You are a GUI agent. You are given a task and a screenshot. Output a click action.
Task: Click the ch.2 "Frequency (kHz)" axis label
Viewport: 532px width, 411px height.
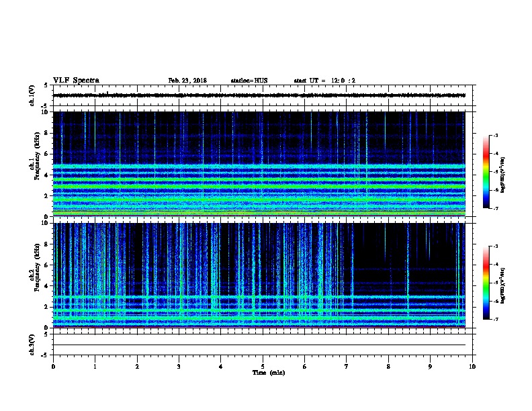tap(37, 267)
